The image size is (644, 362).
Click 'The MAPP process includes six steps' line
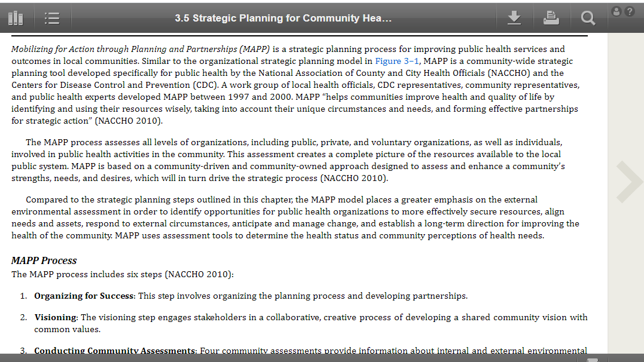[123, 274]
